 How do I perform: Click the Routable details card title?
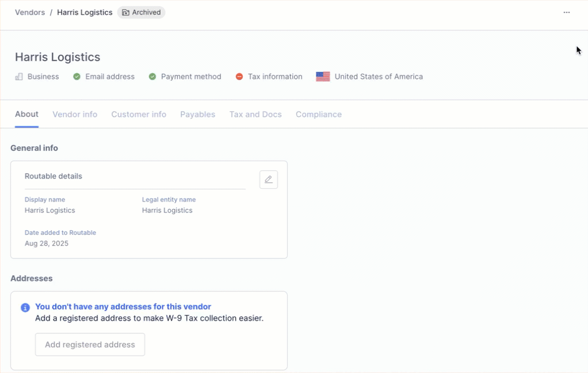coord(54,176)
